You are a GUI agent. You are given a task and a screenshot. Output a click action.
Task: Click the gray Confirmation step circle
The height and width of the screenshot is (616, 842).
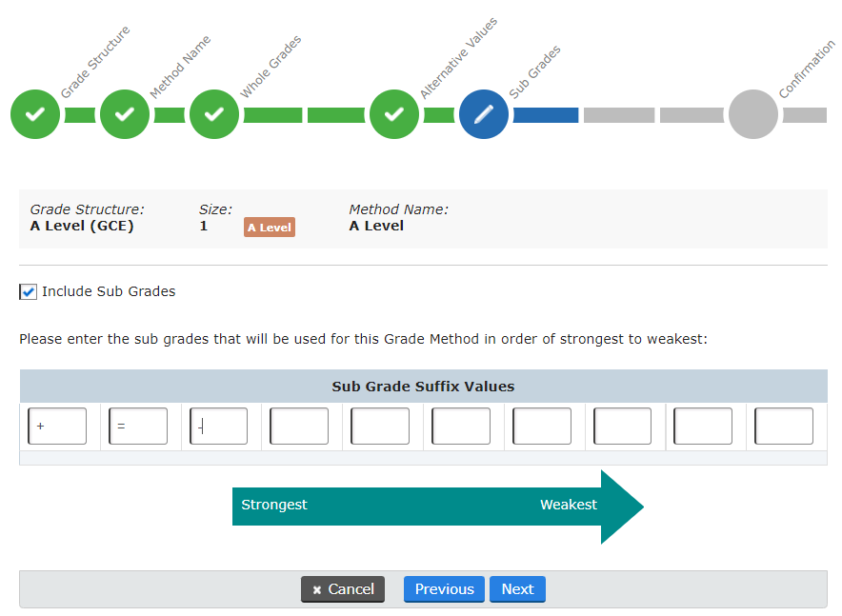[x=752, y=114]
